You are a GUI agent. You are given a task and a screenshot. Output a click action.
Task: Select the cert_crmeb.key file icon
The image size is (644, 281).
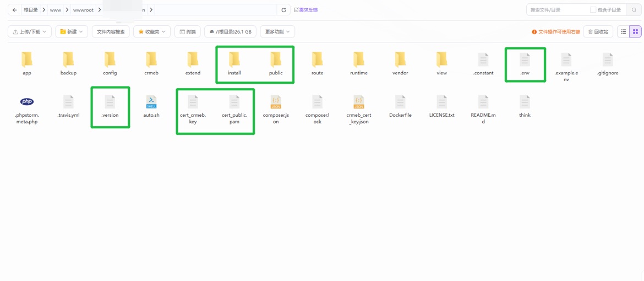pyautogui.click(x=193, y=101)
